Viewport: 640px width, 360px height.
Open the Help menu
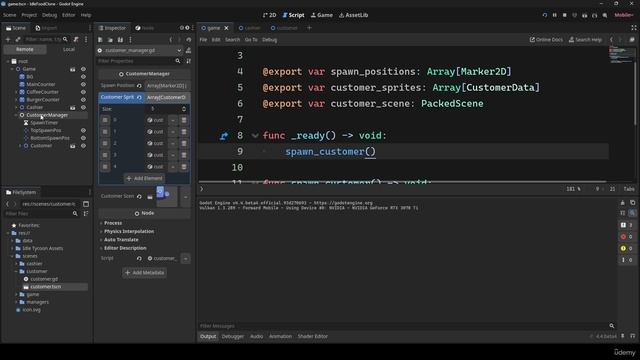[x=86, y=15]
